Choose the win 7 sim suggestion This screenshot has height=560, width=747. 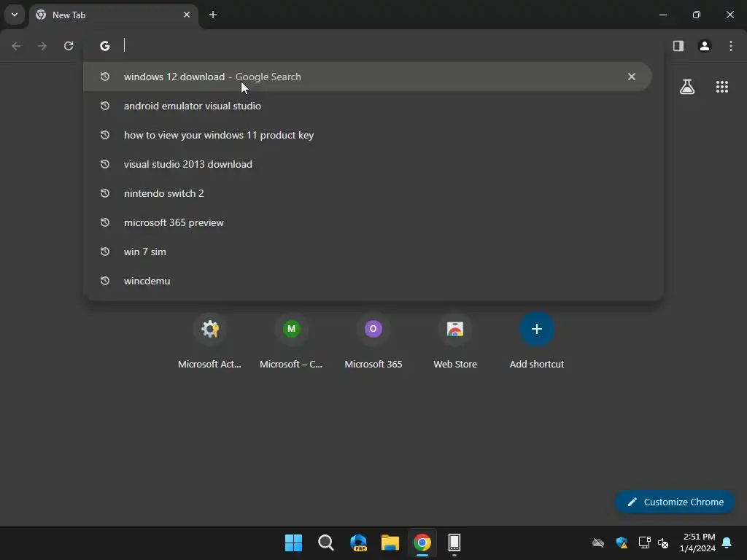pos(368,252)
